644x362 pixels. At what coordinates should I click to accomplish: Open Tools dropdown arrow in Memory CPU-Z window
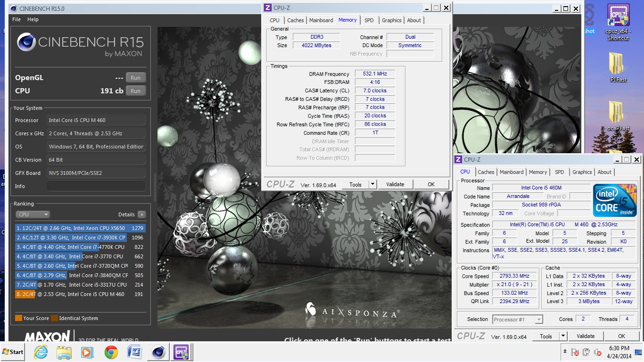[372, 184]
